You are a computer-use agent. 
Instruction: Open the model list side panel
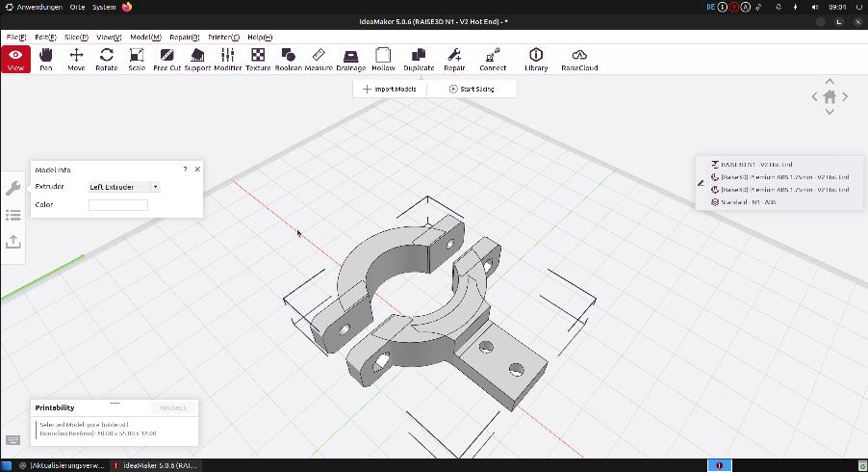pos(13,215)
